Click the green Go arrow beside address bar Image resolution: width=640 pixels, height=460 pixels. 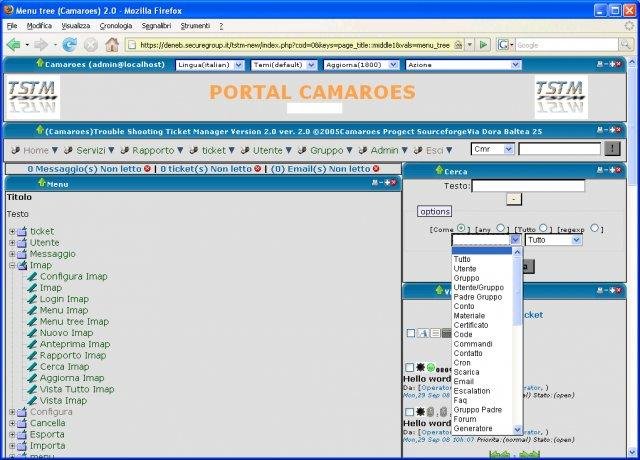coord(483,44)
